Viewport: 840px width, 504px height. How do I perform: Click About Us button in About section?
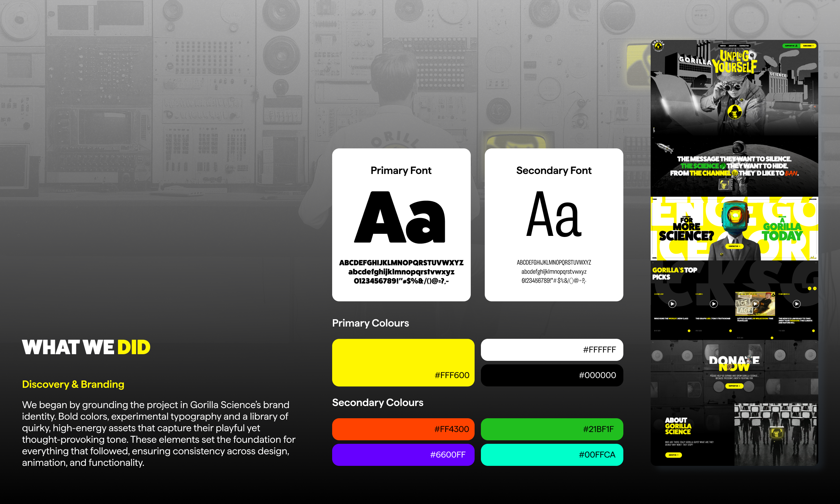click(673, 455)
